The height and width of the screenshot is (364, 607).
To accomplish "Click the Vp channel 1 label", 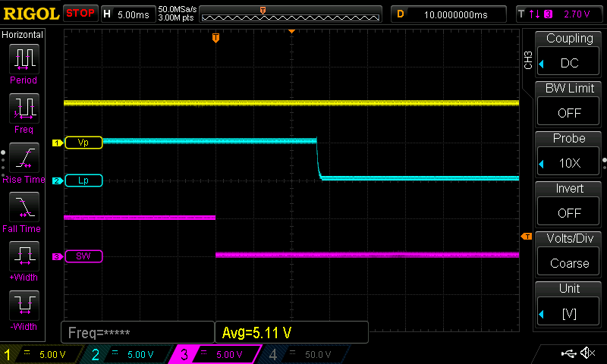I will (x=83, y=143).
